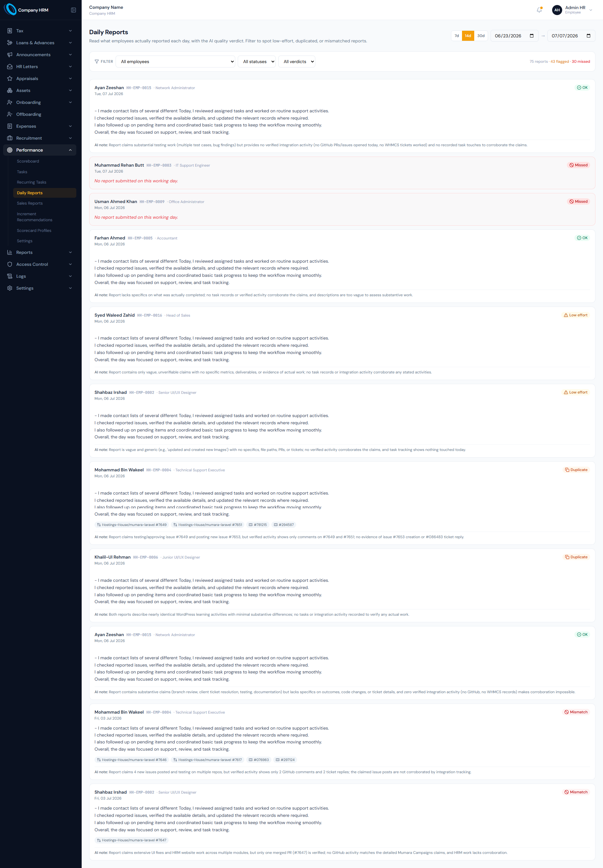Click the Access Control shield icon
The height and width of the screenshot is (868, 603).
click(x=10, y=264)
